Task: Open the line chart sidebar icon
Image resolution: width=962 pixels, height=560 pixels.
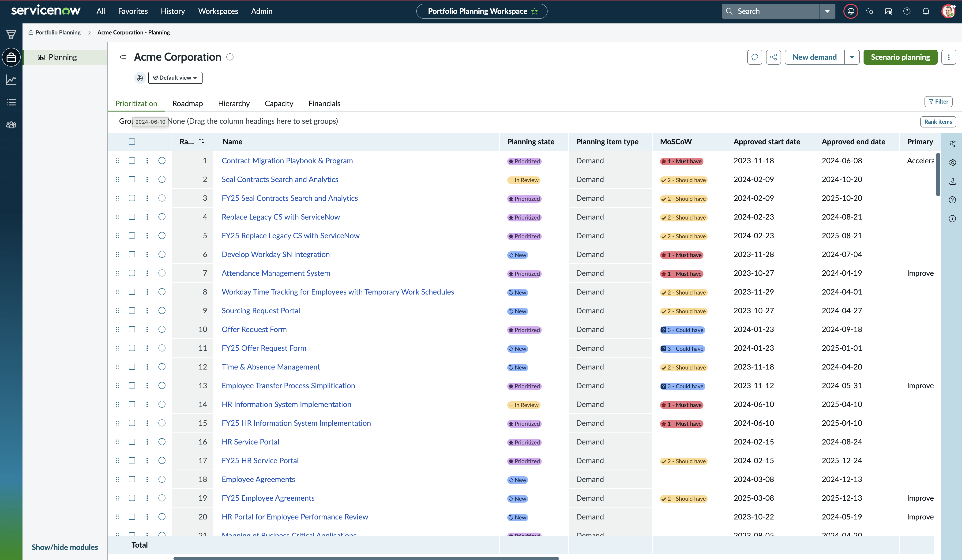Action: click(x=11, y=80)
